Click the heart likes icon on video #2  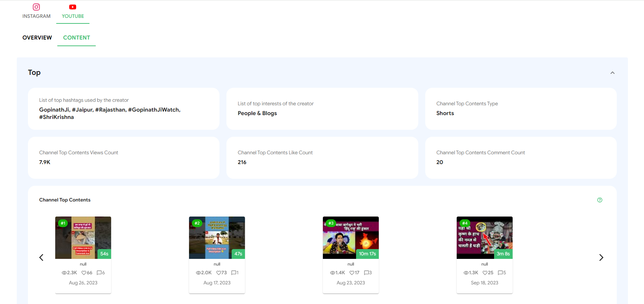click(x=218, y=273)
